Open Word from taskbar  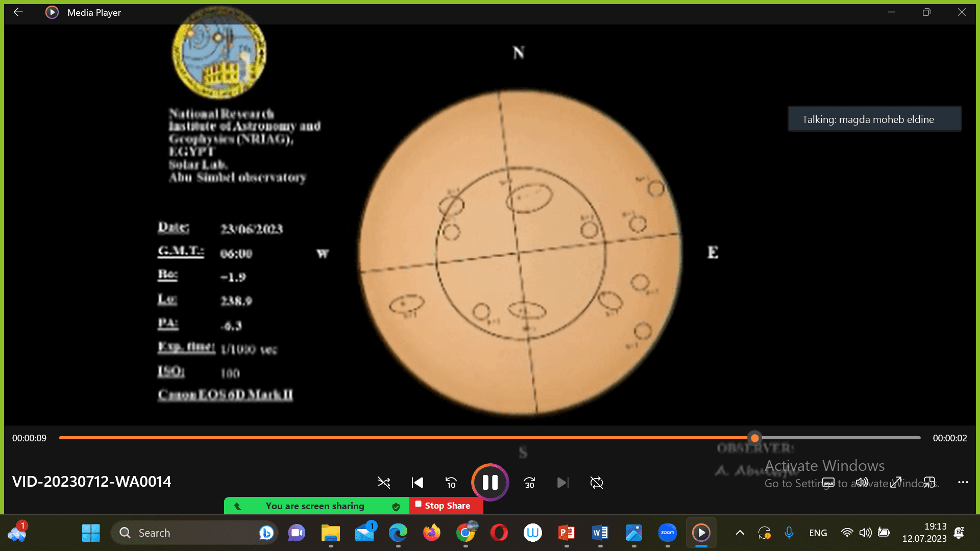tap(600, 533)
